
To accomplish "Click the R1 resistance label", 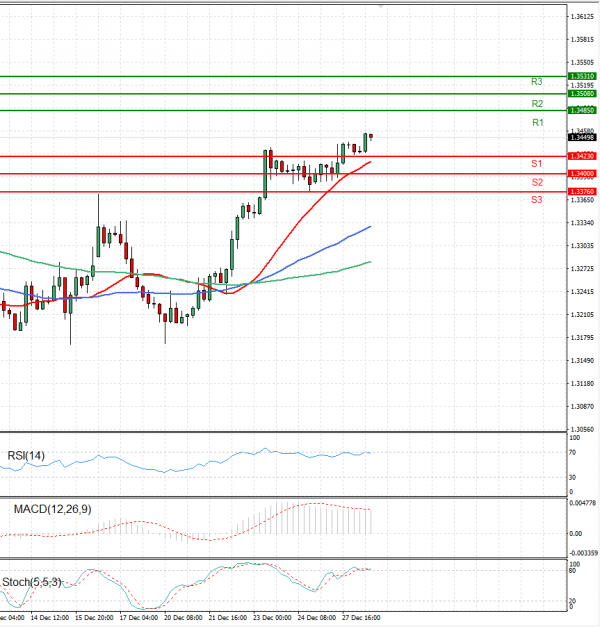I will coord(538,122).
